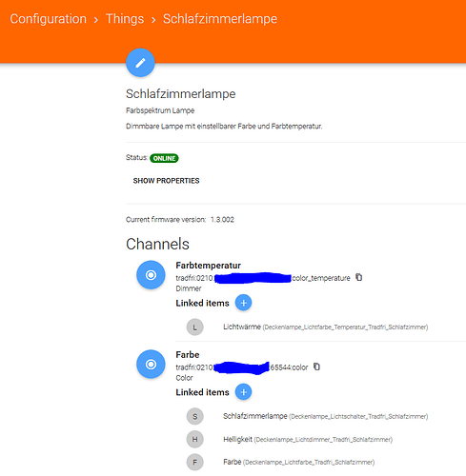The image size is (466, 476).
Task: Click the ONLINE status badge
Action: (164, 158)
